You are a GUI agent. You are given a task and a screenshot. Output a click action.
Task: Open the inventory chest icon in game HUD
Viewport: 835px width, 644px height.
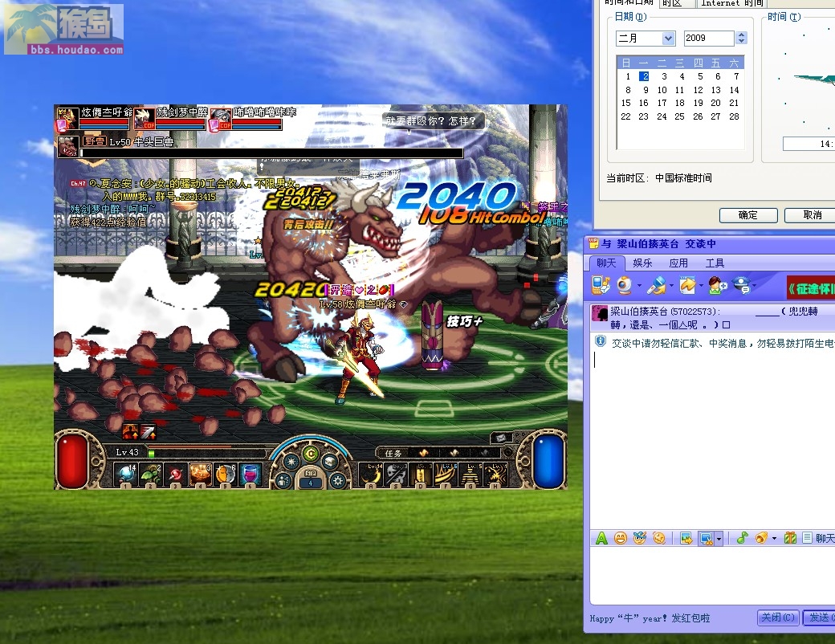click(330, 461)
